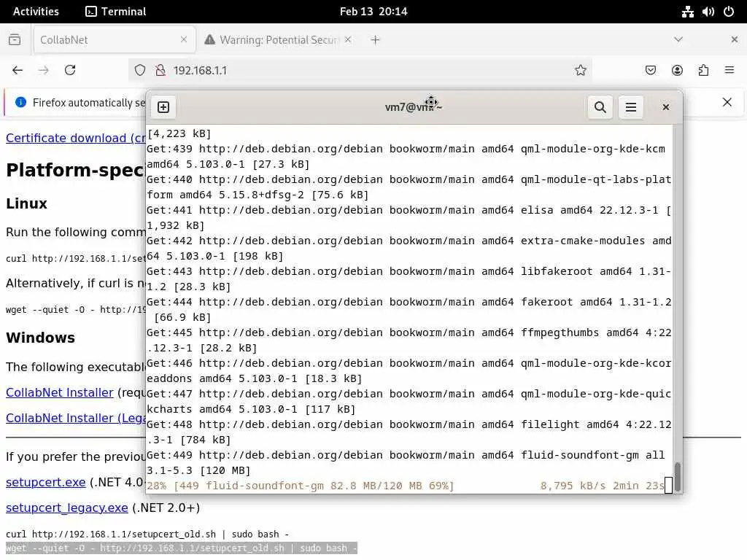
Task: Click the terminal vertical scrollbar thumb
Action: (x=678, y=476)
